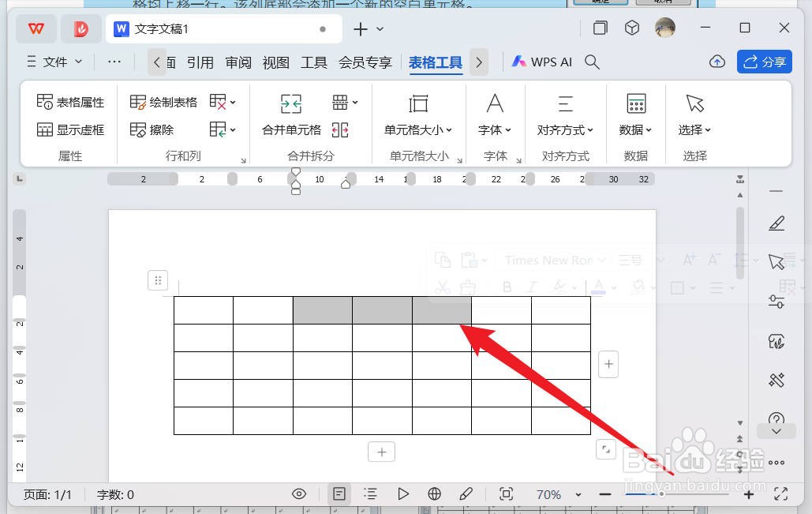Open the Times New Roman font dropdown

(x=552, y=260)
